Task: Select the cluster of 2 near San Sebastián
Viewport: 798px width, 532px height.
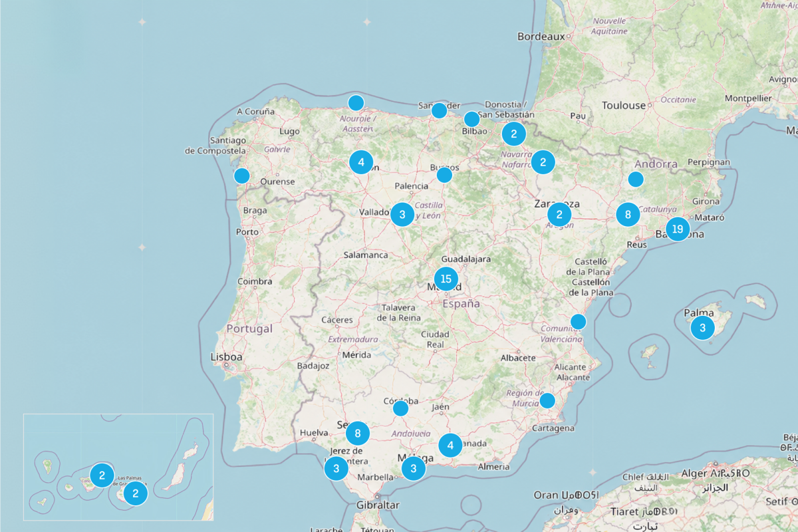Action: (x=514, y=134)
